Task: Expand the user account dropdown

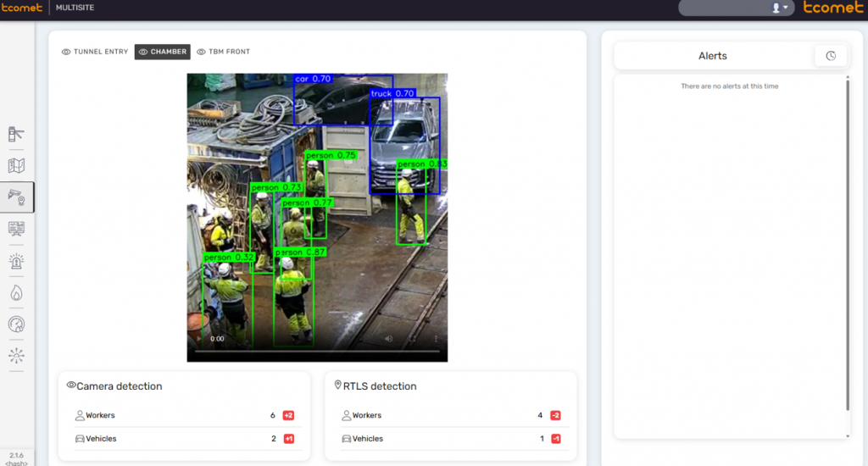Action: pyautogui.click(x=780, y=8)
